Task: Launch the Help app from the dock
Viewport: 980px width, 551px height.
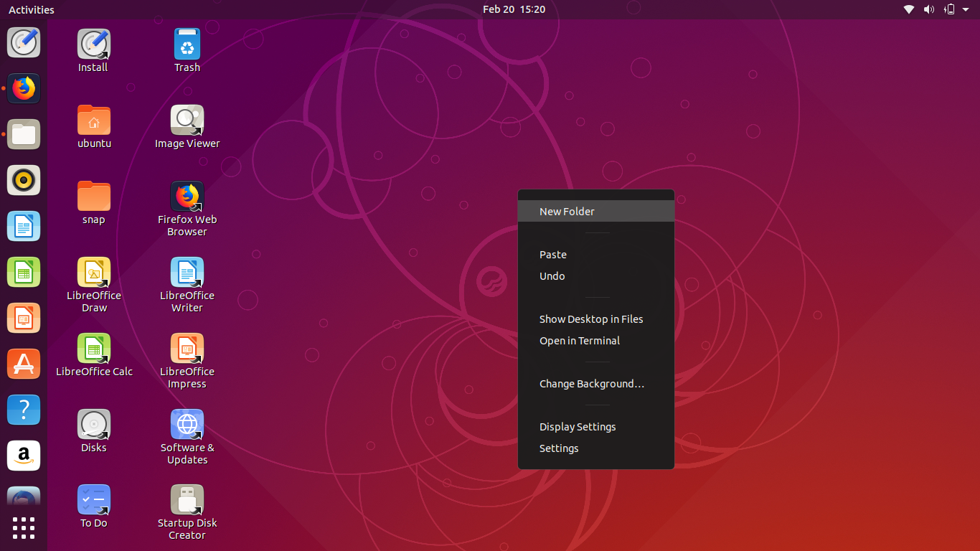Action: [x=24, y=410]
